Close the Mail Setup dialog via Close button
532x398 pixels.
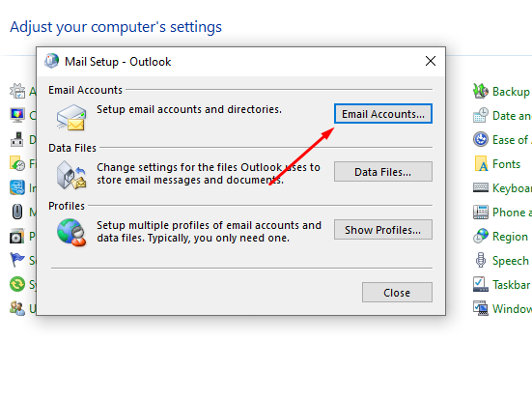pos(397,293)
